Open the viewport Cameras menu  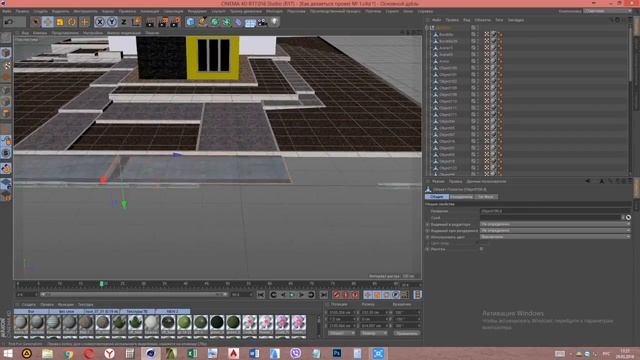pyautogui.click(x=40, y=33)
